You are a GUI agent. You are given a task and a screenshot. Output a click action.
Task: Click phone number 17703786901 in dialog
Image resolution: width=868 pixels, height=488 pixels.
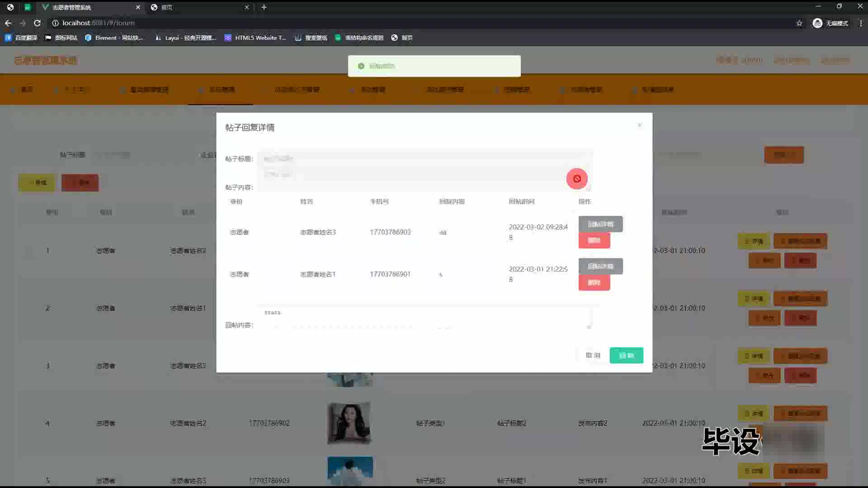[x=390, y=274]
